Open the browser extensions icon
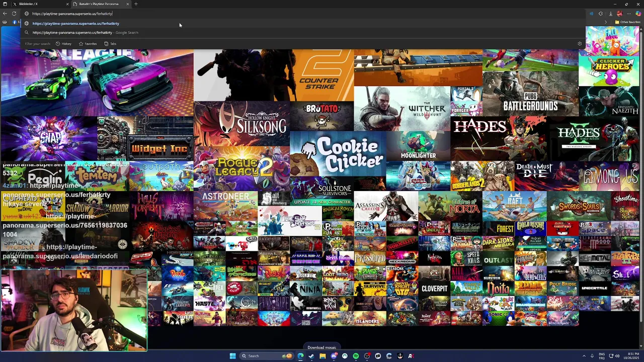The image size is (644, 362). pos(601,14)
